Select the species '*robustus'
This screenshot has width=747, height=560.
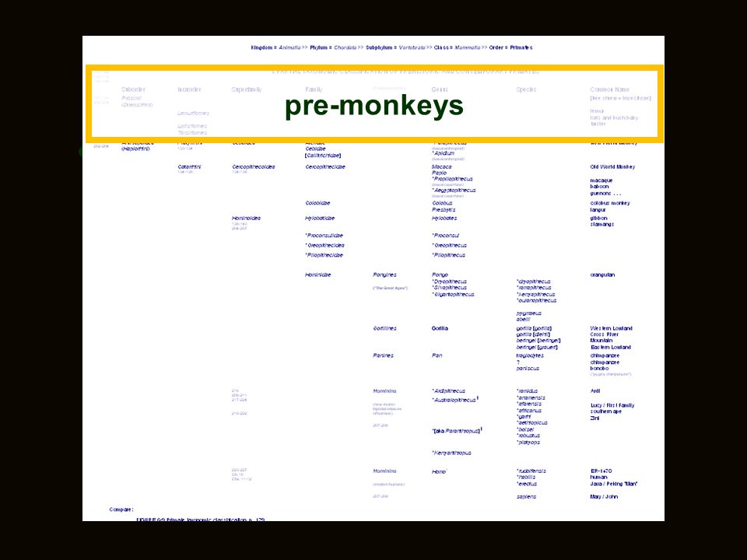pyautogui.click(x=528, y=436)
